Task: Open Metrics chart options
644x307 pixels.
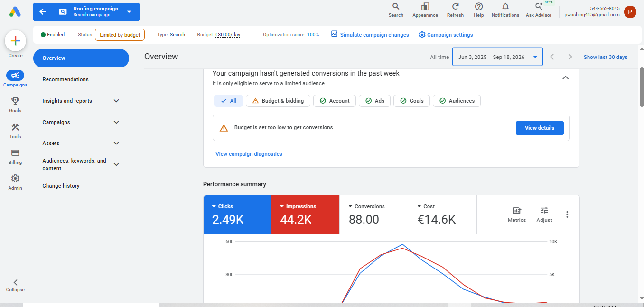Action: (x=517, y=215)
